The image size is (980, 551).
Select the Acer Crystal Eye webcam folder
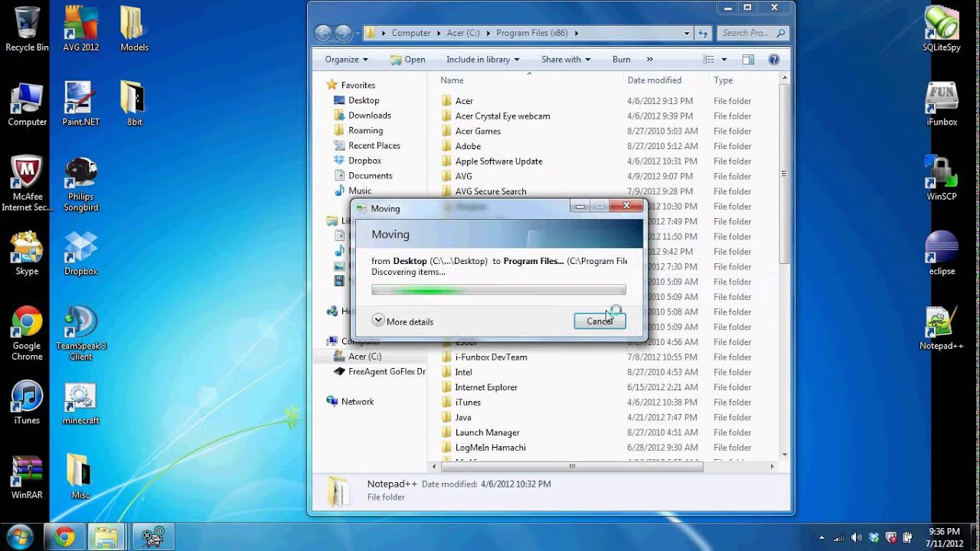click(x=502, y=116)
